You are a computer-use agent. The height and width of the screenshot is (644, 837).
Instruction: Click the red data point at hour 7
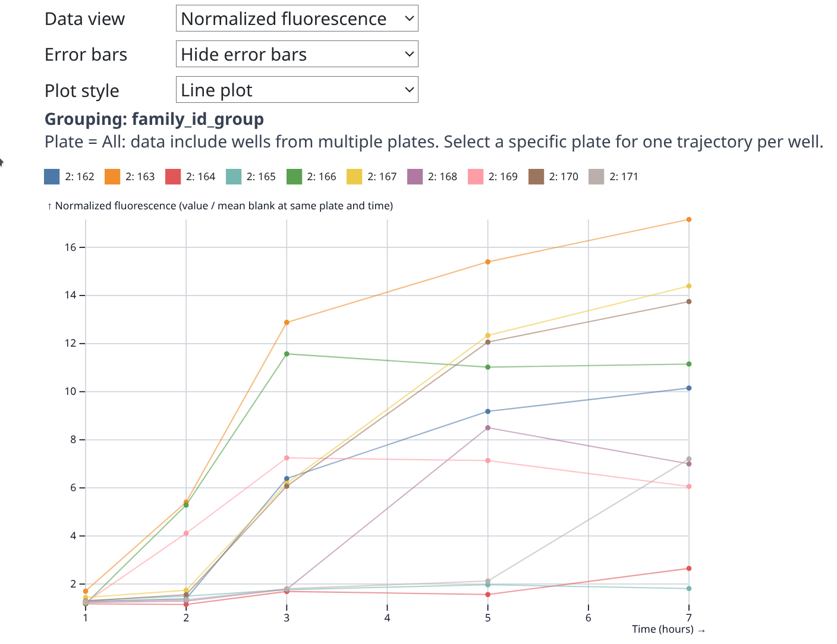coord(689,568)
